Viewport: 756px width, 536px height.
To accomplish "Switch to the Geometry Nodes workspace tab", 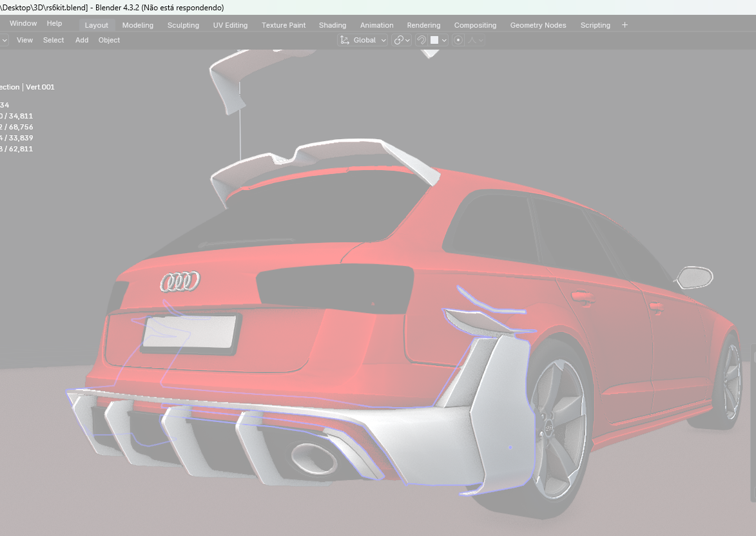I will coord(538,25).
